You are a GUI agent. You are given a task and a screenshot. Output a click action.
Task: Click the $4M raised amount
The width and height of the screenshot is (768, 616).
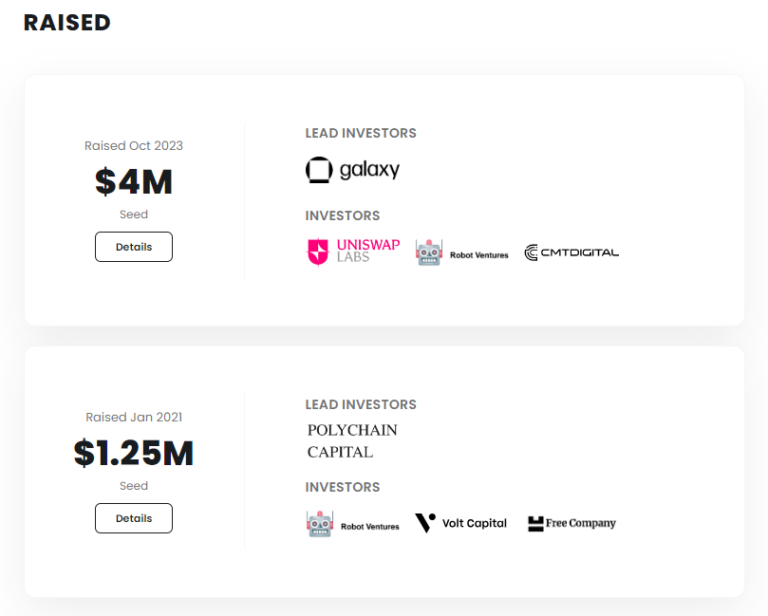click(x=134, y=182)
